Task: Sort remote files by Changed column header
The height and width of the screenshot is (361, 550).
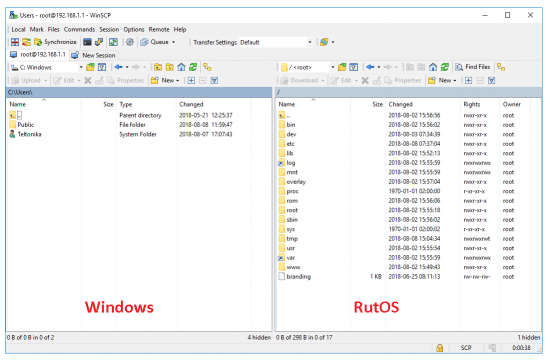Action: pyautogui.click(x=400, y=105)
